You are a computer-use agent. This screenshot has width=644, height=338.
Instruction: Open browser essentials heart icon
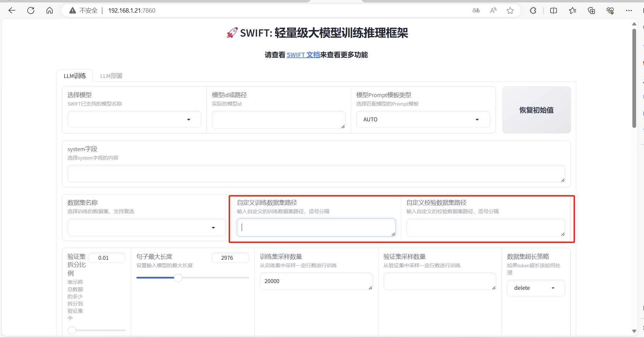[610, 11]
